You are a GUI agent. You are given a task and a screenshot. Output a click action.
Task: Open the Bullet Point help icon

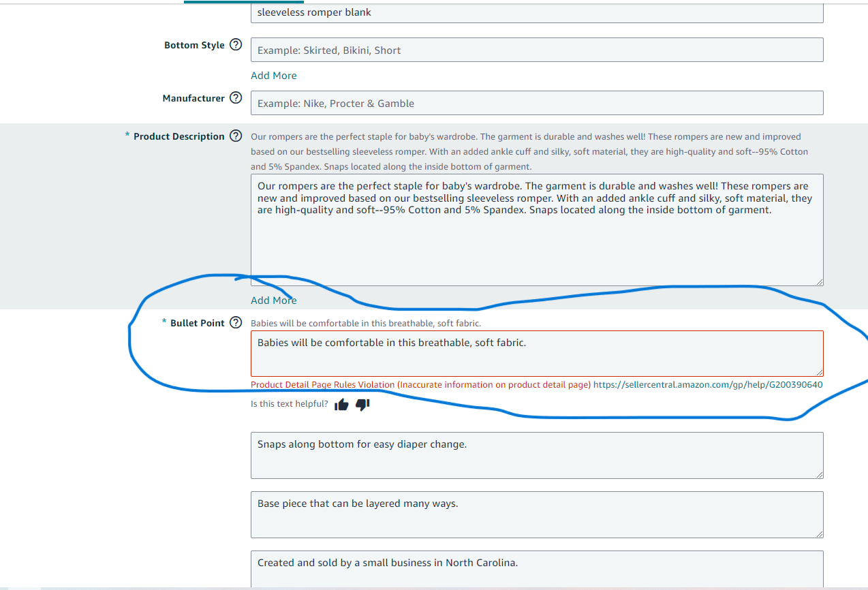click(236, 323)
